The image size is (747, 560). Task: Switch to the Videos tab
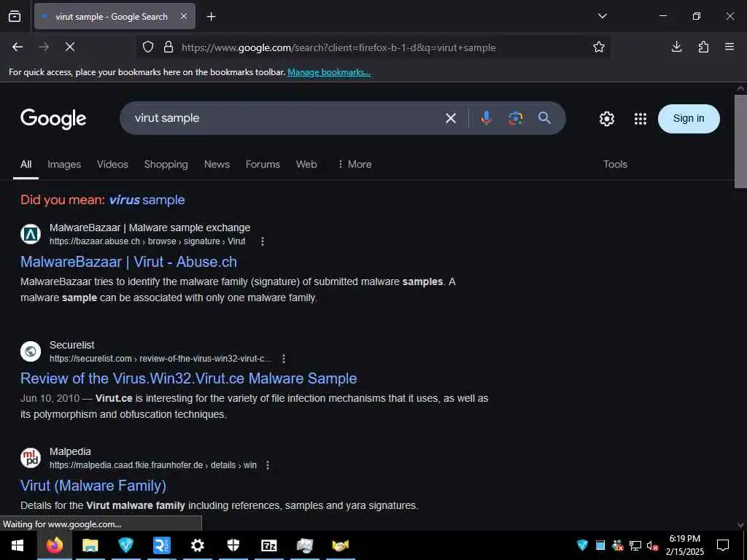click(112, 164)
